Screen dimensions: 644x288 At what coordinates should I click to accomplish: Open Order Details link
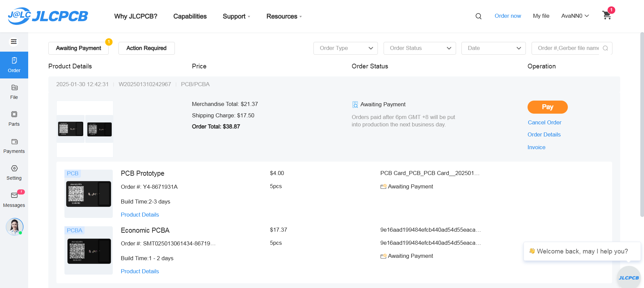[544, 134]
